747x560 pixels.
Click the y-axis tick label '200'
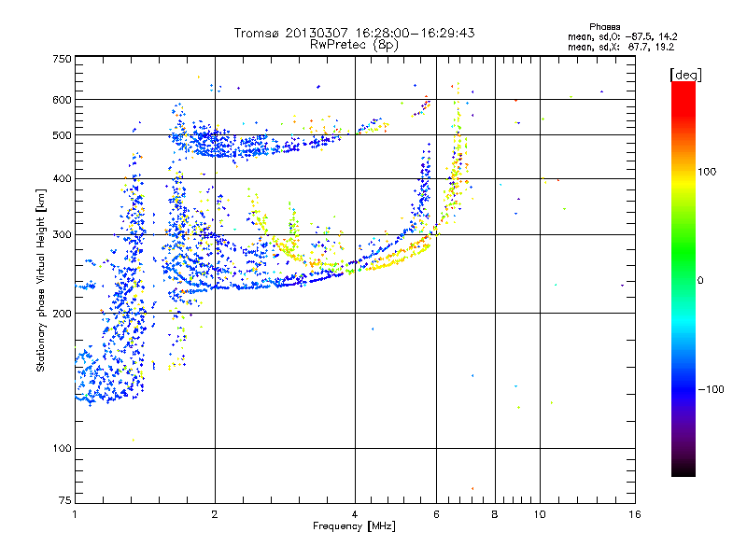[62, 314]
